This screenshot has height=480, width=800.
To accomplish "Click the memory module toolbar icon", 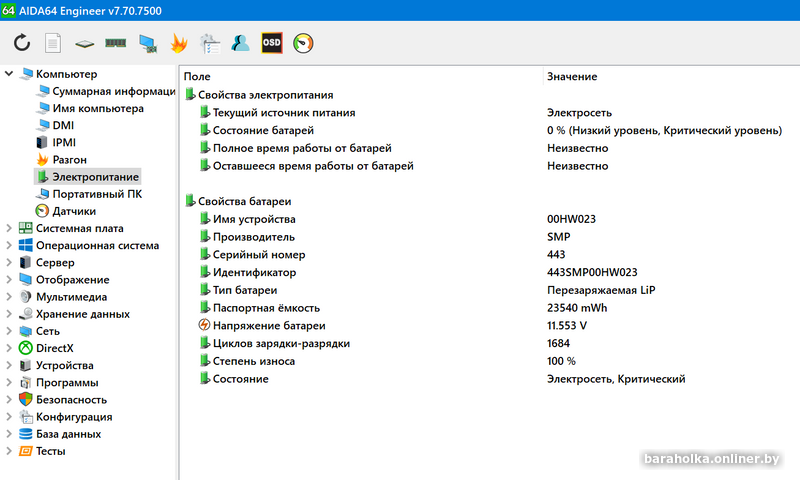I will pos(116,43).
